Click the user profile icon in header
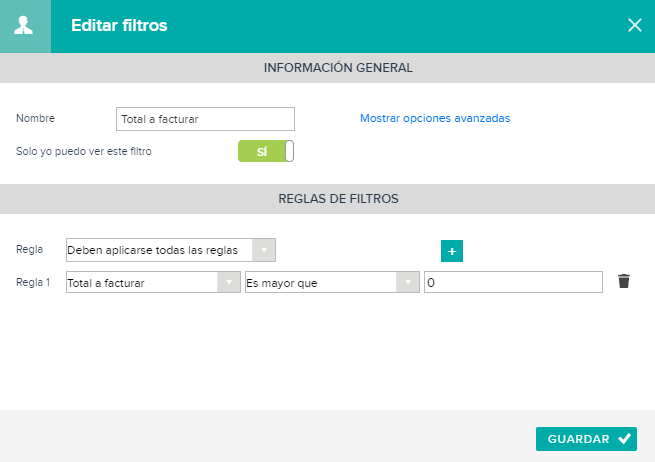Viewport: 655px width, 462px height. [24, 25]
